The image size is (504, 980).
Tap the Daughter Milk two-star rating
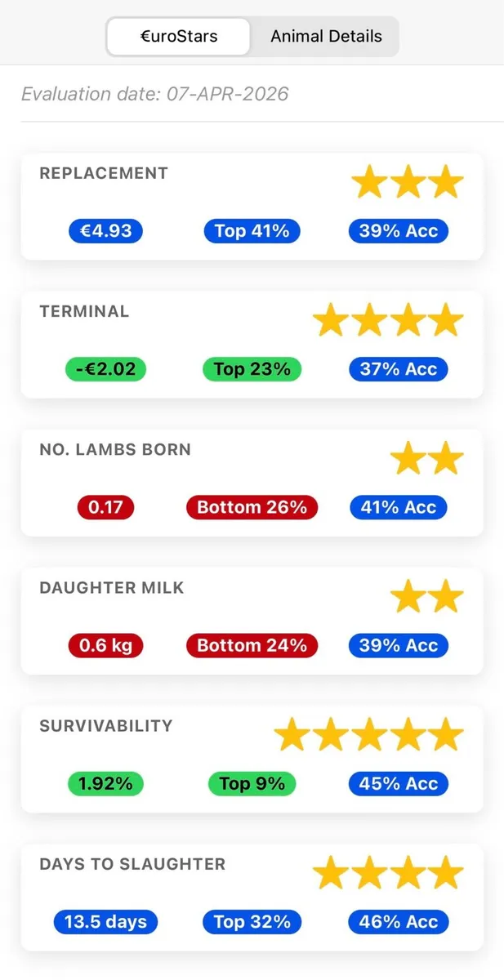coord(427,597)
